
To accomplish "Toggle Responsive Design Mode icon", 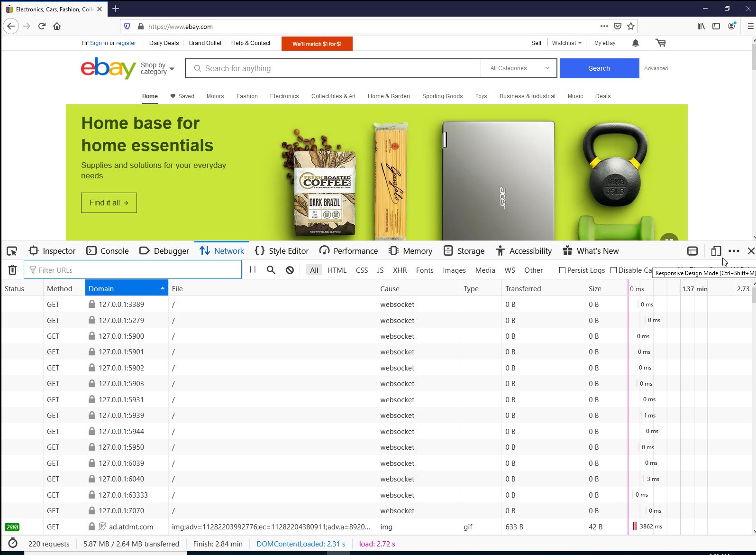I will coord(716,251).
